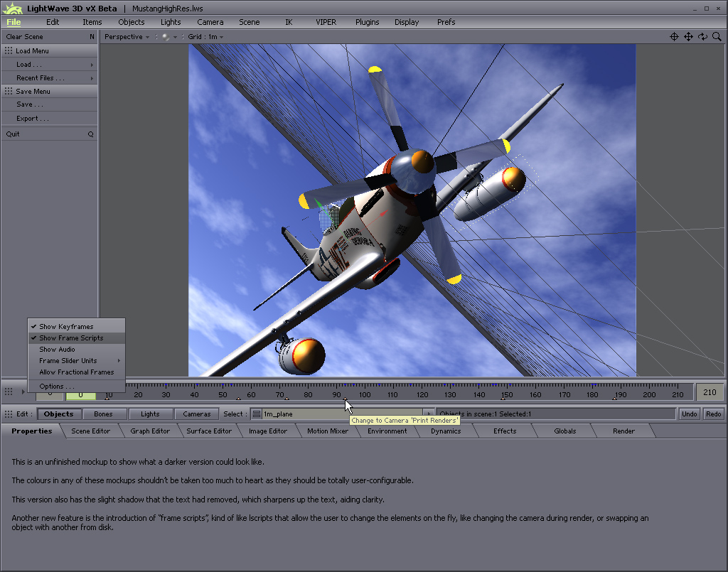Uncheck Show Keyframes in the popup menu
728x572 pixels.
point(66,327)
